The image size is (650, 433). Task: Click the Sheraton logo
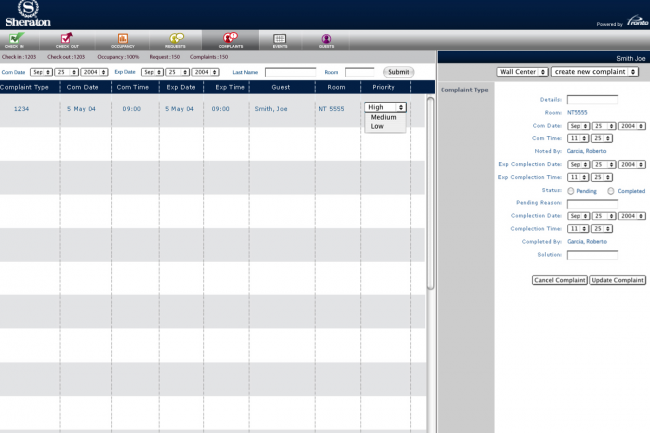(x=22, y=14)
